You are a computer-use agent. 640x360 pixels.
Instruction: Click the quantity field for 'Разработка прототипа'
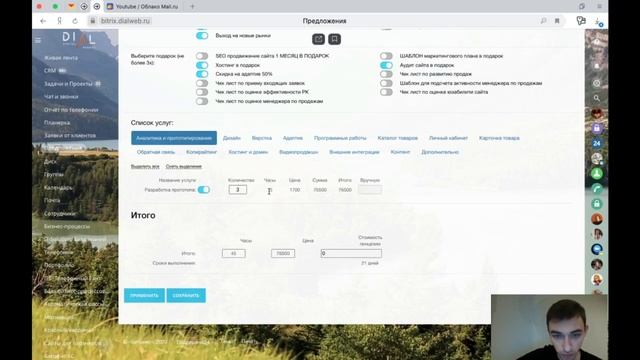click(x=238, y=190)
